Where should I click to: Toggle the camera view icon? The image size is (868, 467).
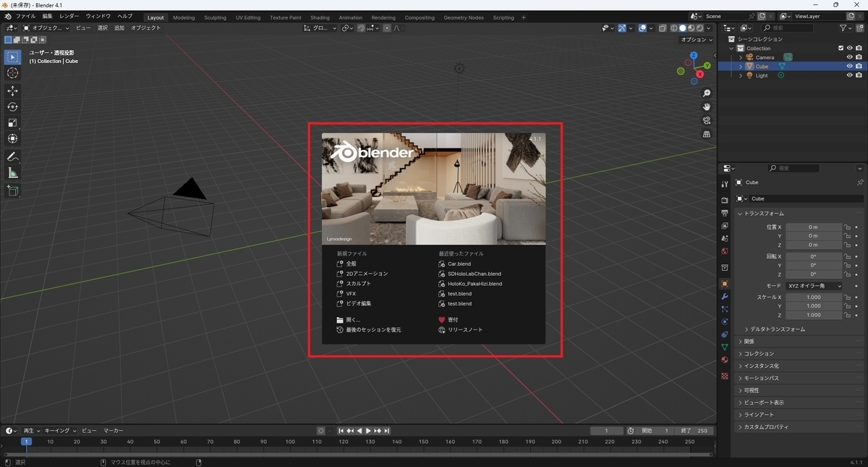pos(707,121)
